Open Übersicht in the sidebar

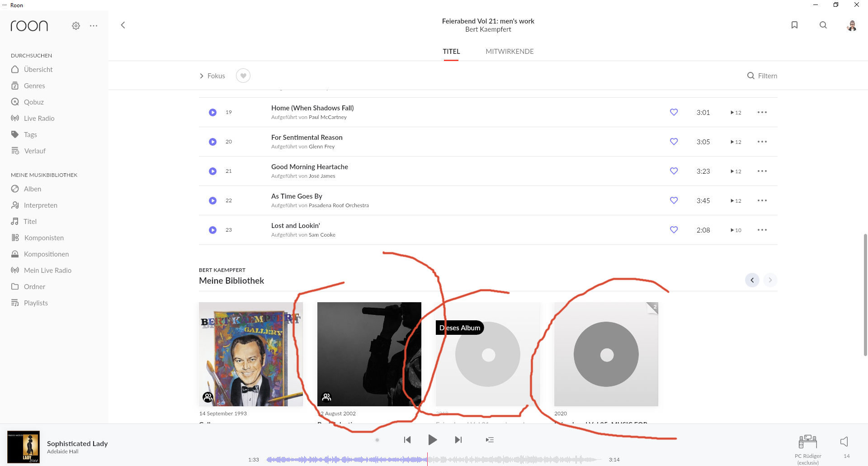(x=32, y=69)
